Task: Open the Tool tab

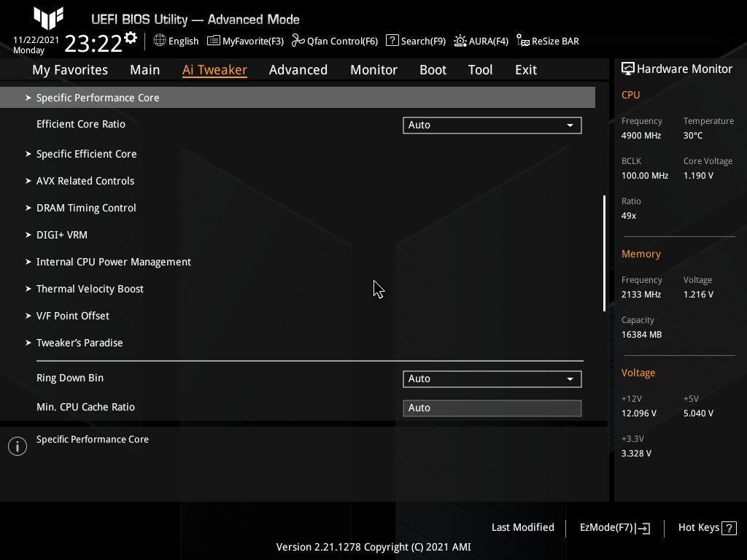Action: coord(480,70)
